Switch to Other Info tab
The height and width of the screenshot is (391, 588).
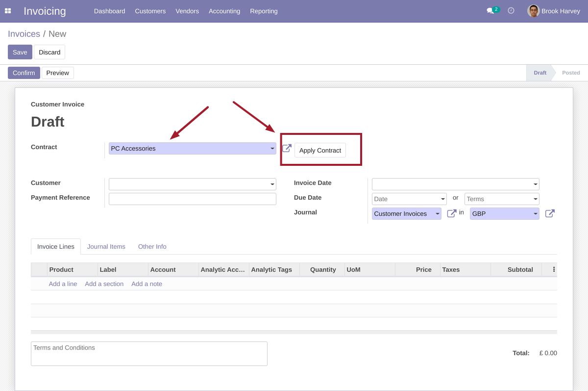pyautogui.click(x=152, y=246)
